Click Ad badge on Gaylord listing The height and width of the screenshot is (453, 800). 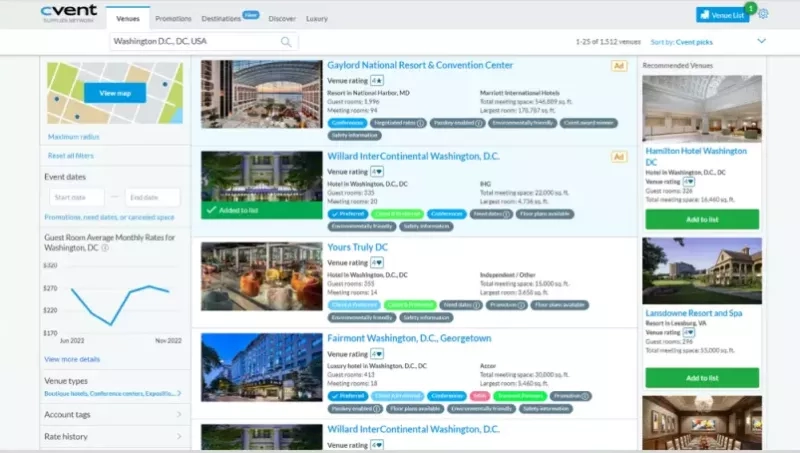coord(619,66)
